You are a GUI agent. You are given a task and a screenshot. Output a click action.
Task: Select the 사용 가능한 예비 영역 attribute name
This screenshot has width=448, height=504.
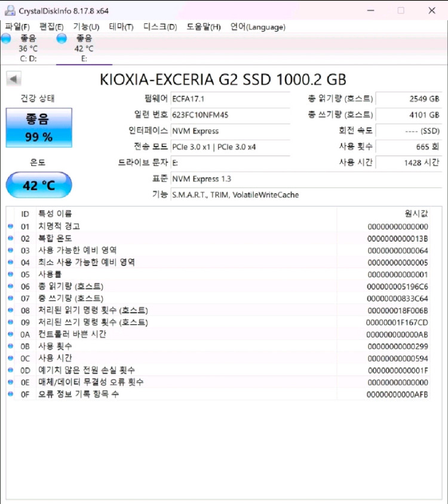pos(78,250)
